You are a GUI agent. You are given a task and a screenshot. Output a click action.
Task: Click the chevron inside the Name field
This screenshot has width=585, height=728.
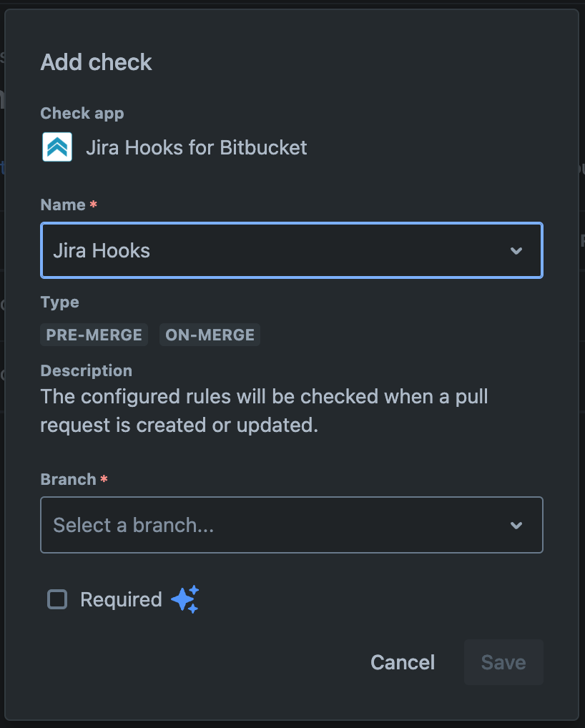[x=516, y=250]
